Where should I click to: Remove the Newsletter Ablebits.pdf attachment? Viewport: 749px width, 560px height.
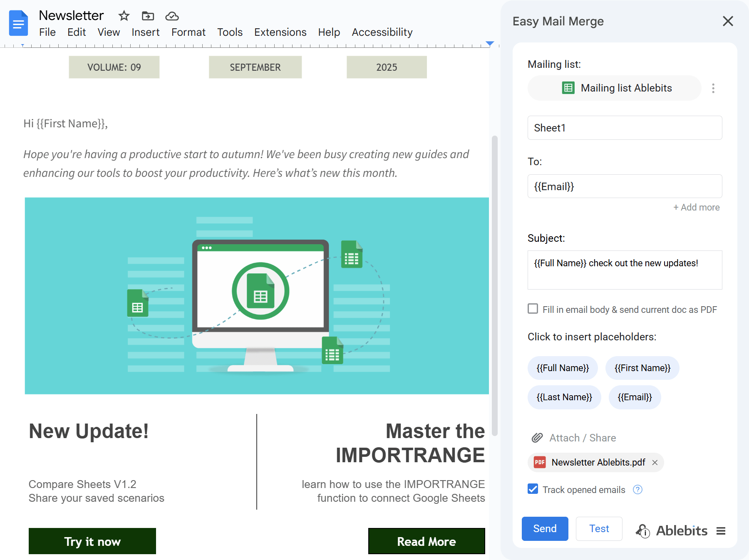[655, 463]
